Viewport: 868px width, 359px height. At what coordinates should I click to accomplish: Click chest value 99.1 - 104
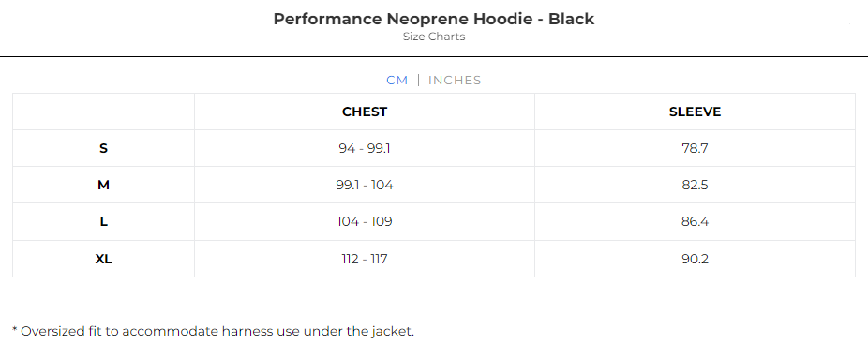(x=365, y=185)
